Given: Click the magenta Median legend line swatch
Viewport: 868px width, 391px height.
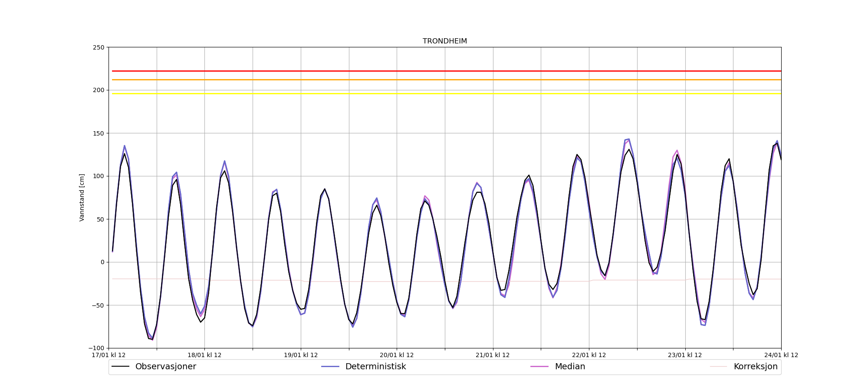Looking at the screenshot, I should click(x=539, y=367).
